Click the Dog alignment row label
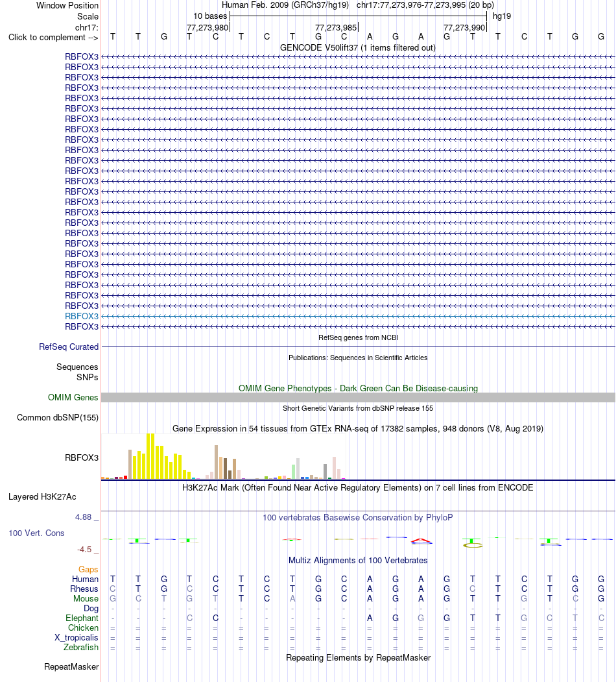This screenshot has width=616, height=682. tap(91, 609)
